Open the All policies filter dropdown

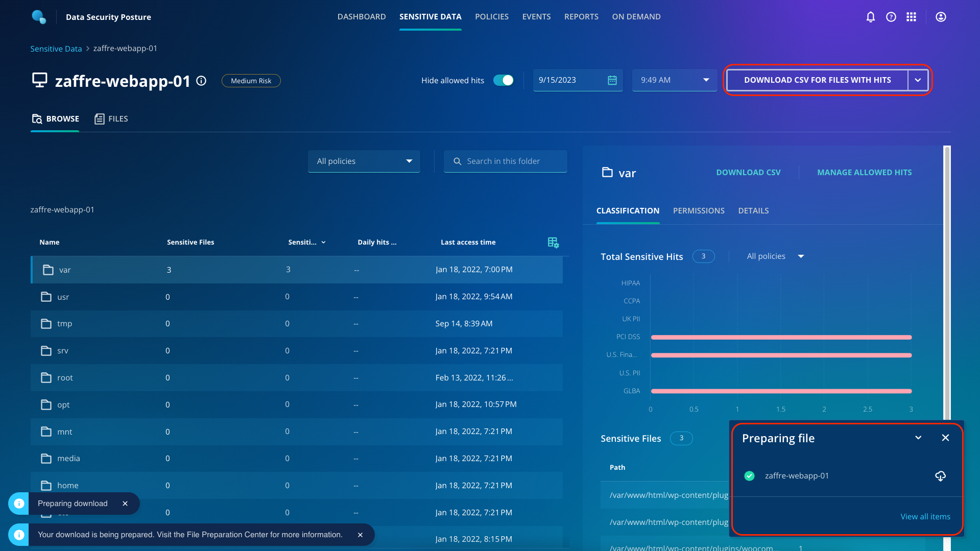(x=364, y=161)
